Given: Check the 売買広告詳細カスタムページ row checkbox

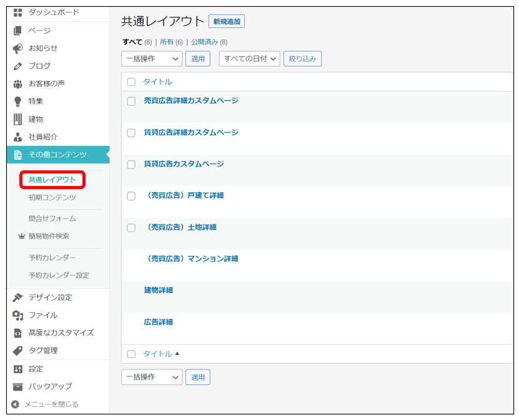Looking at the screenshot, I should point(131,101).
